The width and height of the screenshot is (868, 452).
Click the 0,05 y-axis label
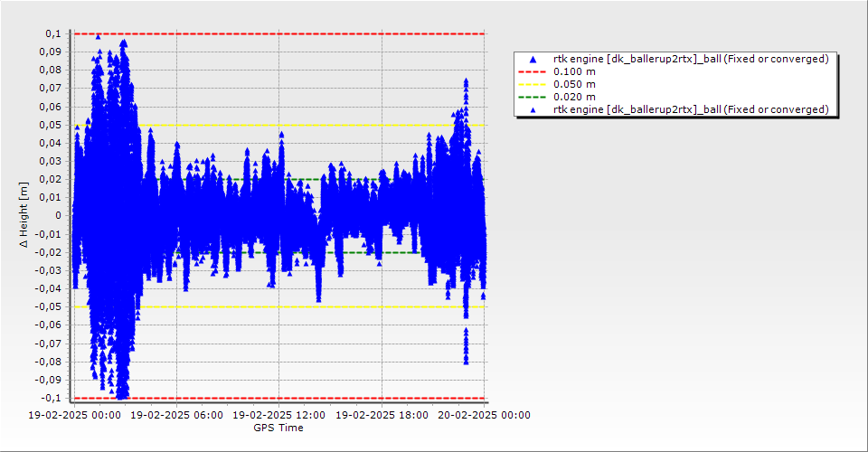pyautogui.click(x=51, y=125)
